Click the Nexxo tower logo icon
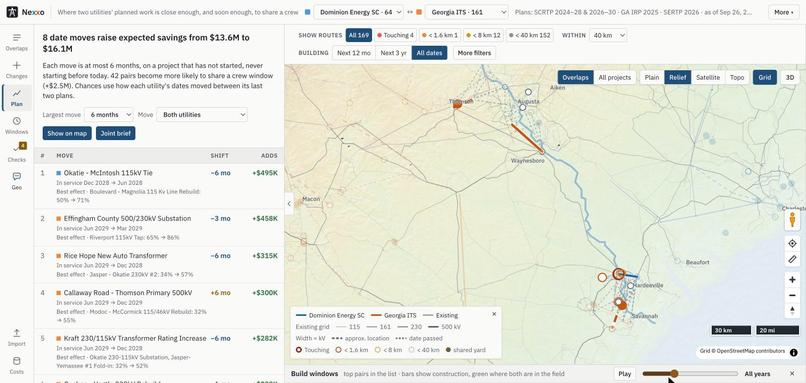Image resolution: width=806 pixels, height=383 pixels. (x=12, y=12)
